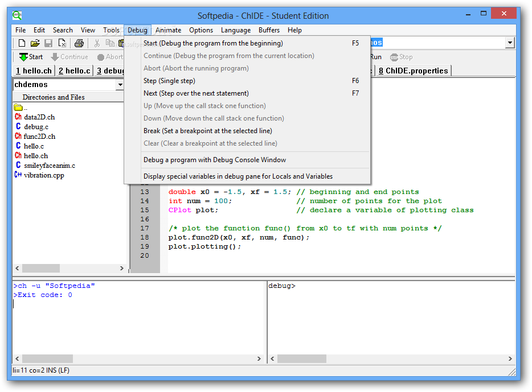The height and width of the screenshot is (392, 532).
Task: Open the Animate menu
Action: tap(168, 30)
